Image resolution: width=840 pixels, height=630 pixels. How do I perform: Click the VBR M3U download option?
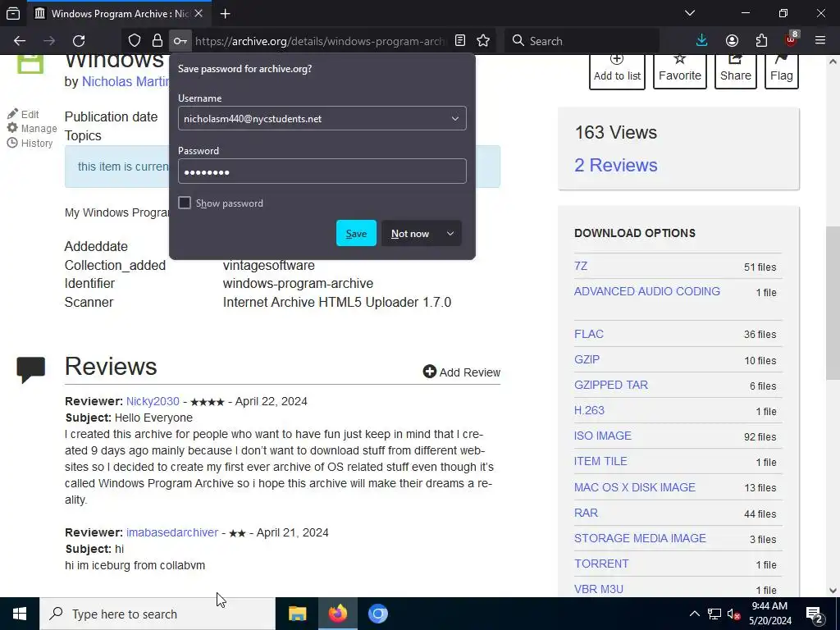[x=598, y=589]
